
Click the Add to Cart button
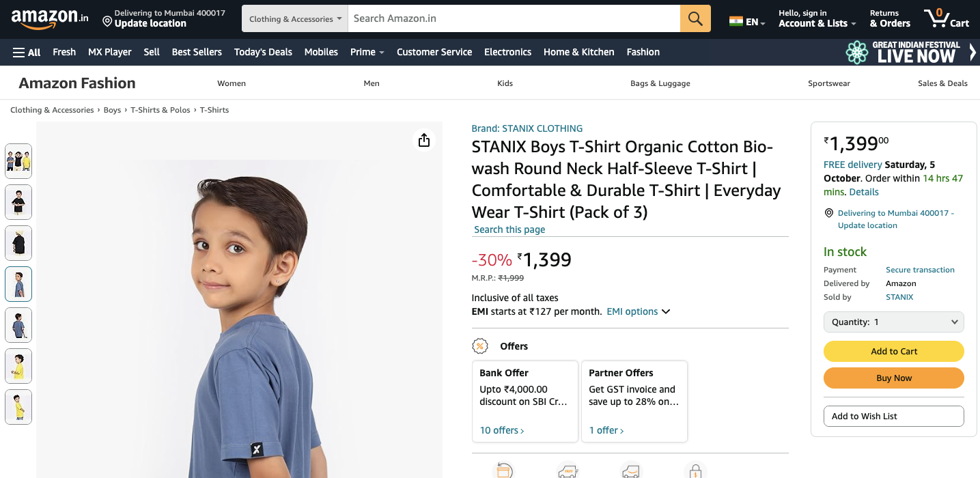893,351
